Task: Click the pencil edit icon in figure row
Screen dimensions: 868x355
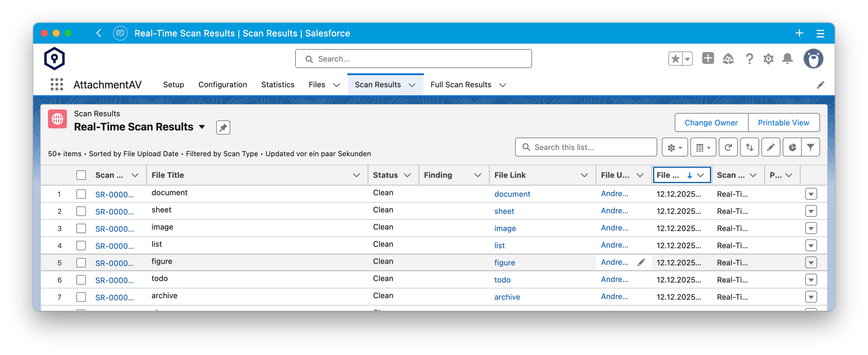Action: click(x=641, y=262)
